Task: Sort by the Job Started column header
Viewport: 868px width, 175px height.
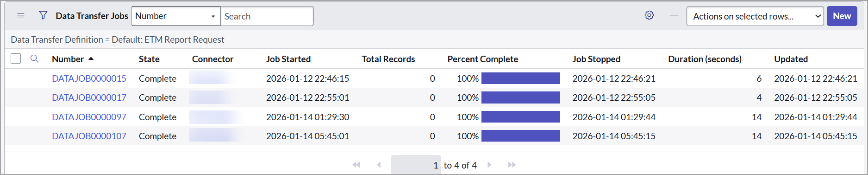Action: 288,59
